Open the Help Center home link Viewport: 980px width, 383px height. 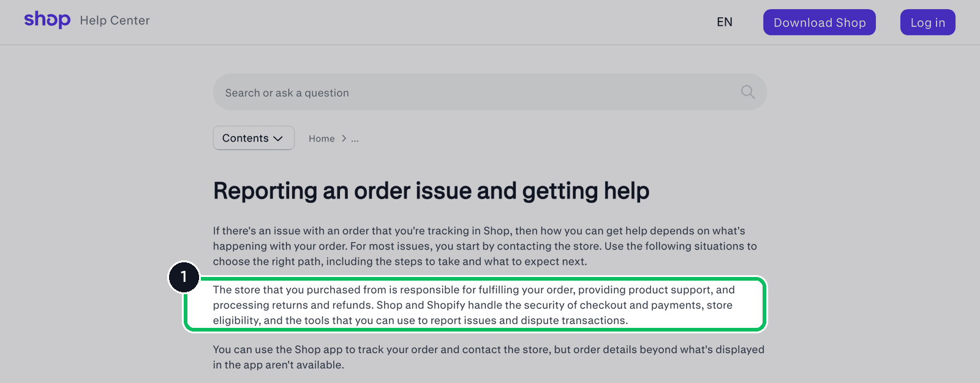click(115, 20)
